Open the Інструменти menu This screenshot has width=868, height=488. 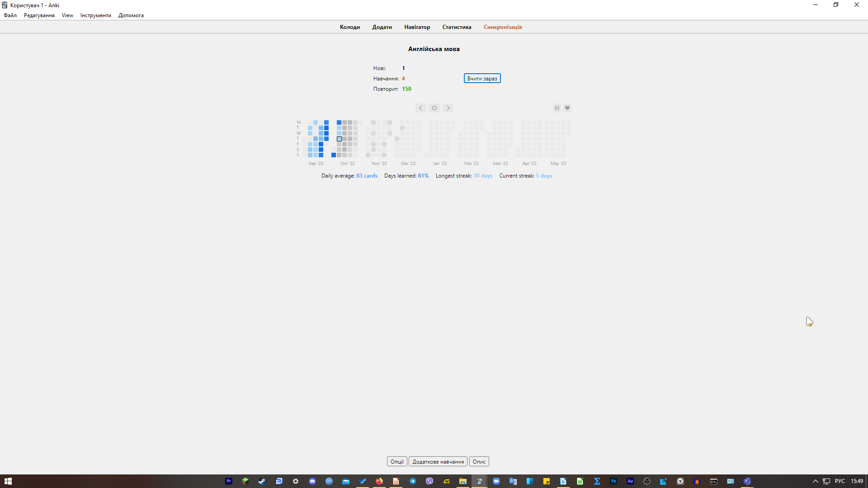click(95, 15)
